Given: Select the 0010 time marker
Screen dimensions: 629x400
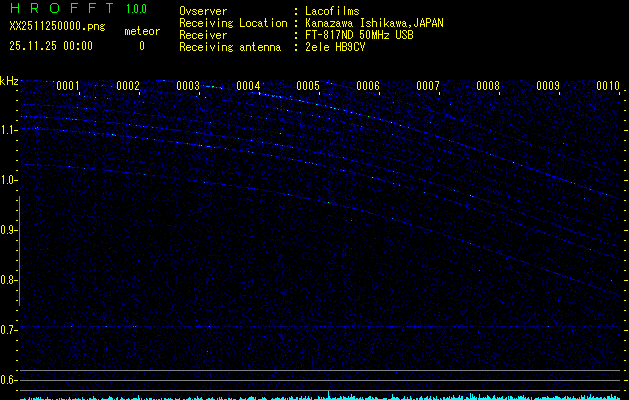Looking at the screenshot, I should tap(608, 86).
